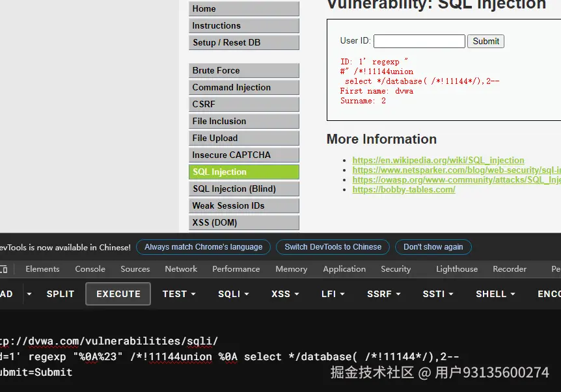Switch to the Memory tab
This screenshot has width=561, height=392.
click(x=291, y=269)
